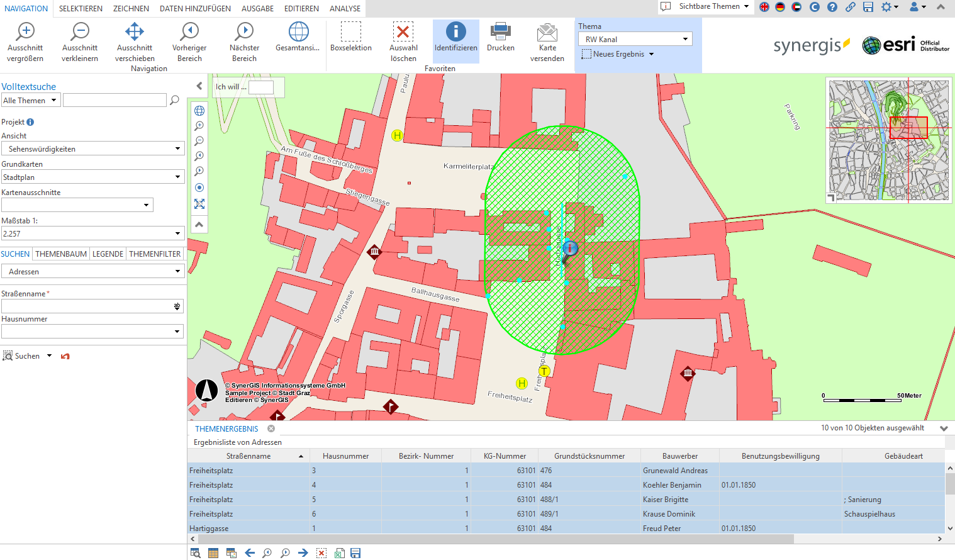Click the Straßenname input field
Viewport: 955px width, 560px height.
87,306
